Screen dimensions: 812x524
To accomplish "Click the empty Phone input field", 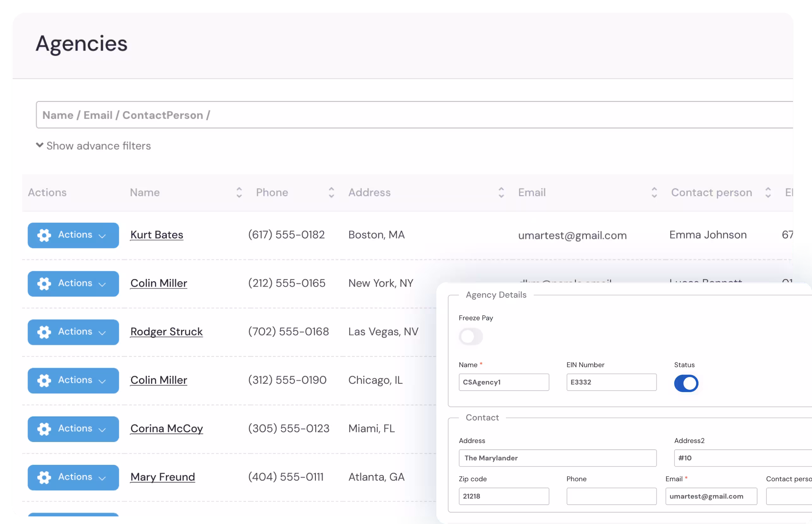I will point(612,496).
